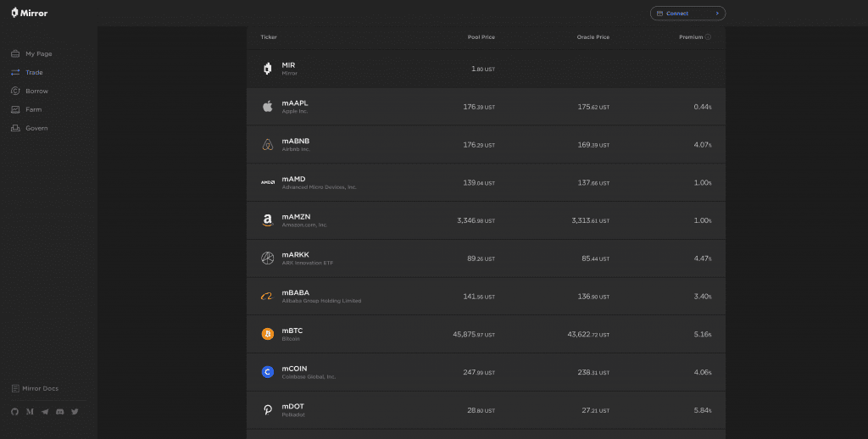Click the MIR pool price 1.80 UST

click(x=483, y=69)
